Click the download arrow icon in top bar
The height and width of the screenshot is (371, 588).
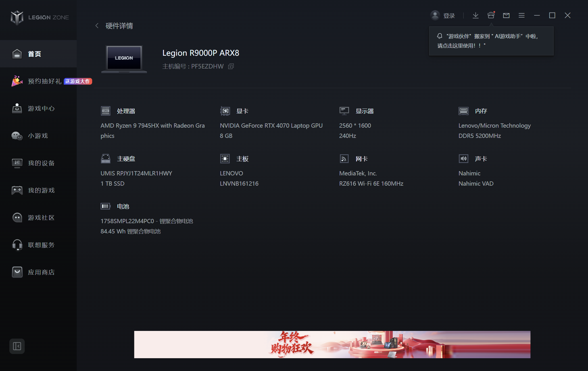[476, 15]
